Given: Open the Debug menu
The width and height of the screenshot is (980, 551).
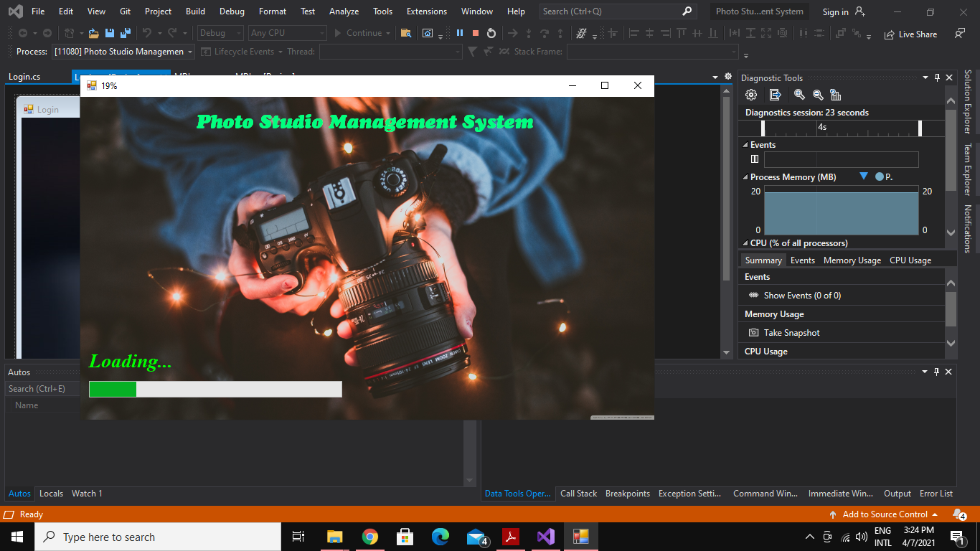Looking at the screenshot, I should click(x=232, y=11).
